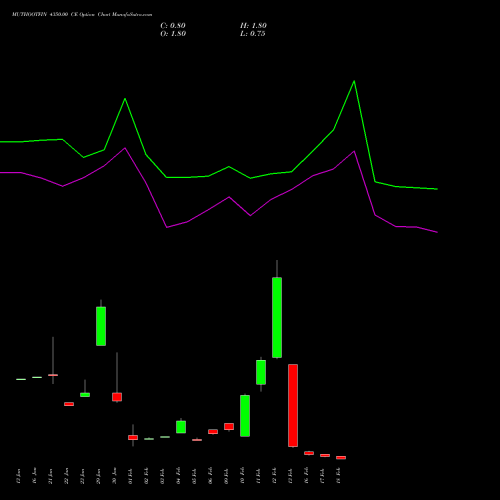The height and width of the screenshot is (500, 500).
Task: Click the '10 Feb' date axis label
Action: click(x=242, y=476)
